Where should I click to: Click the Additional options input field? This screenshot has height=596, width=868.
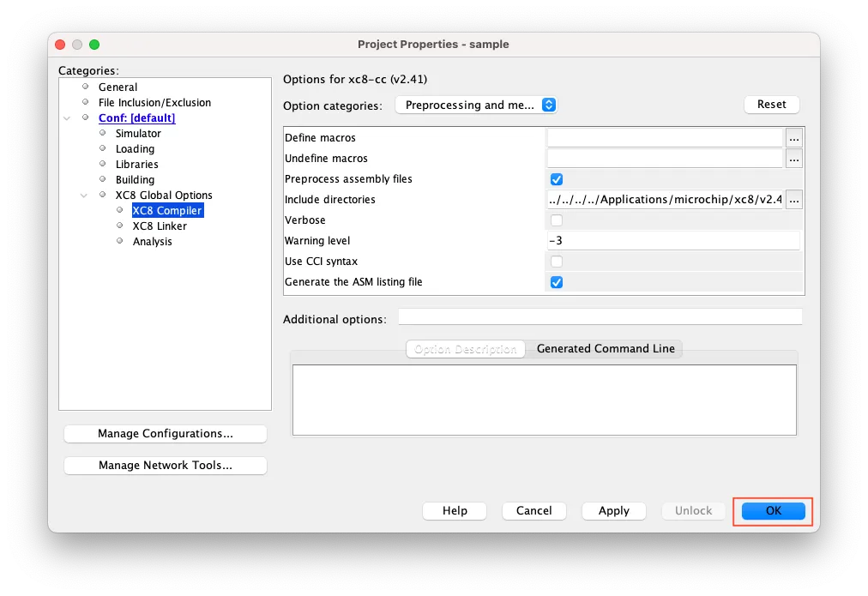(x=600, y=317)
